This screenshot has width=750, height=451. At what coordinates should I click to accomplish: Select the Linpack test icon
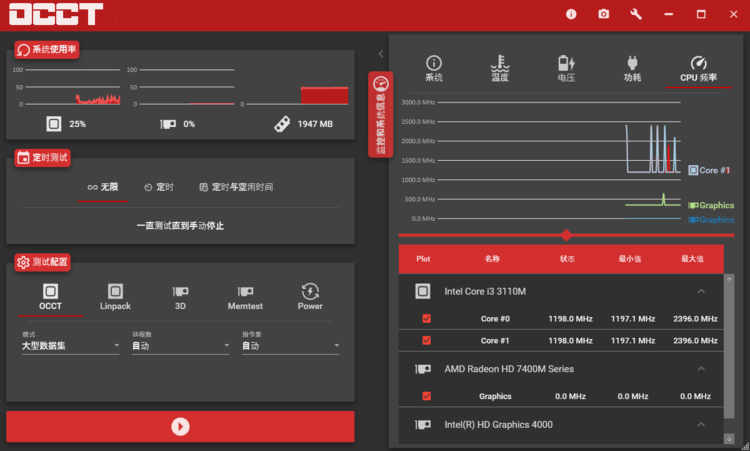click(115, 291)
